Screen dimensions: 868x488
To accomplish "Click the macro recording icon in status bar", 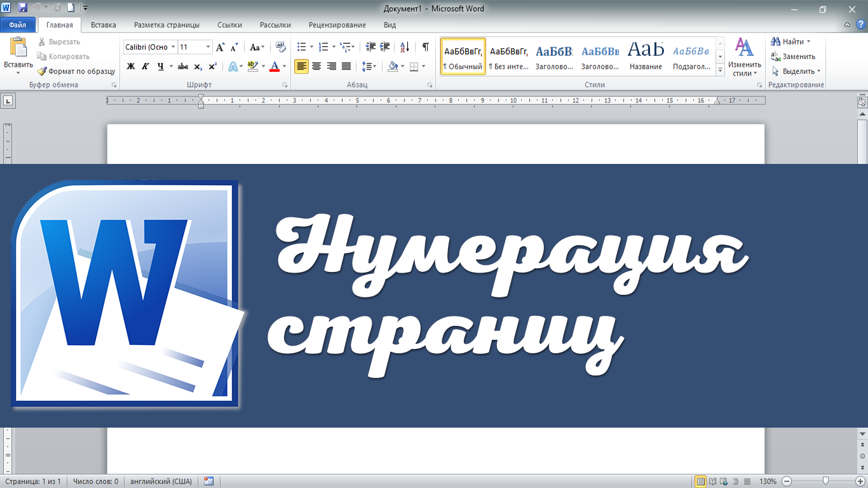I will (x=209, y=482).
